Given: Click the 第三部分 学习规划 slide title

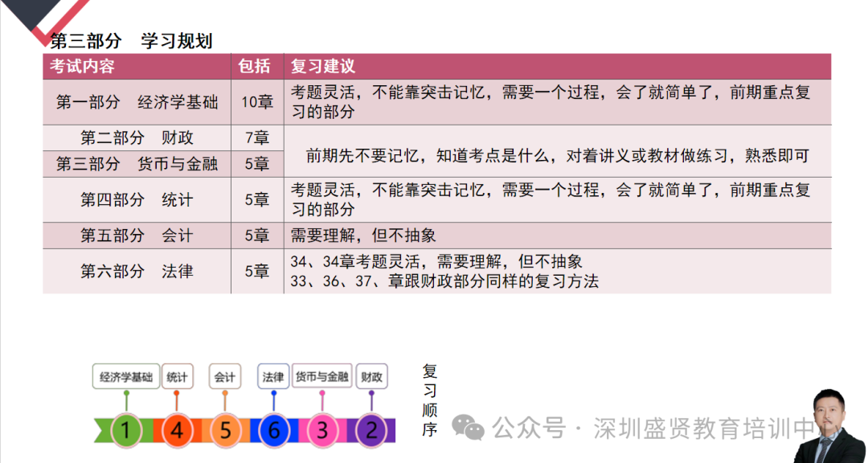Looking at the screenshot, I should point(131,41).
